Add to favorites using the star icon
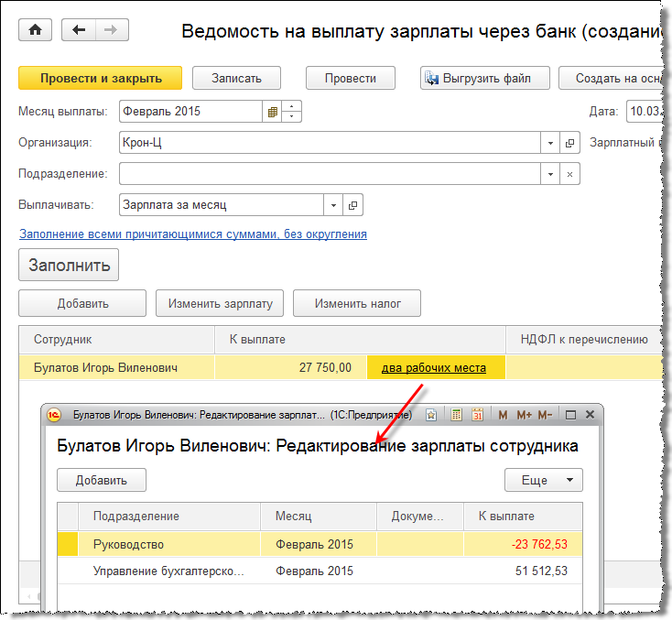Image resolution: width=672 pixels, height=620 pixels. point(430,415)
